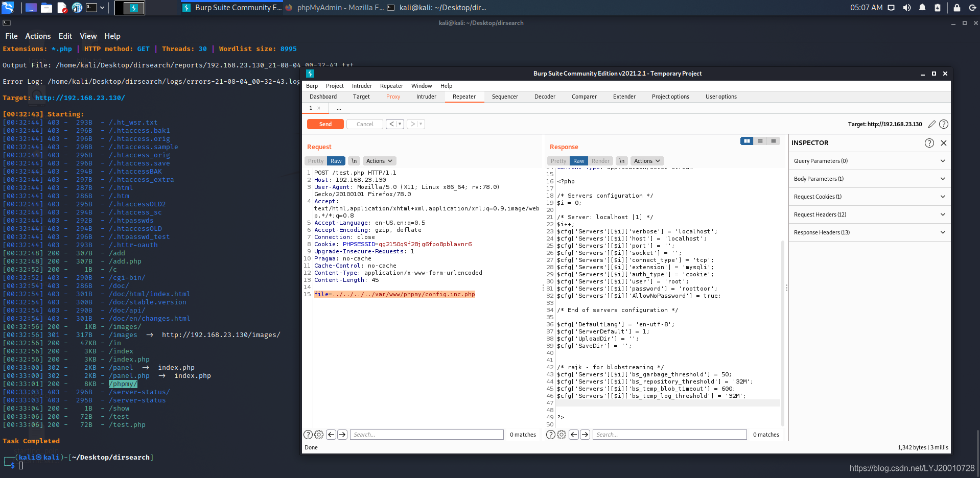Toggle non-printable characters in Response
This screenshot has height=478, width=980.
tap(622, 161)
